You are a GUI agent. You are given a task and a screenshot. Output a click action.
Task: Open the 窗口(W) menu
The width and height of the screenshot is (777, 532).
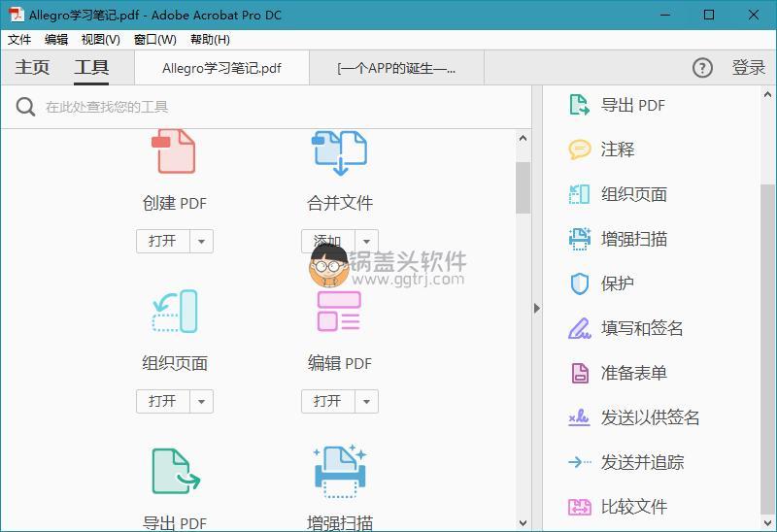pos(155,40)
